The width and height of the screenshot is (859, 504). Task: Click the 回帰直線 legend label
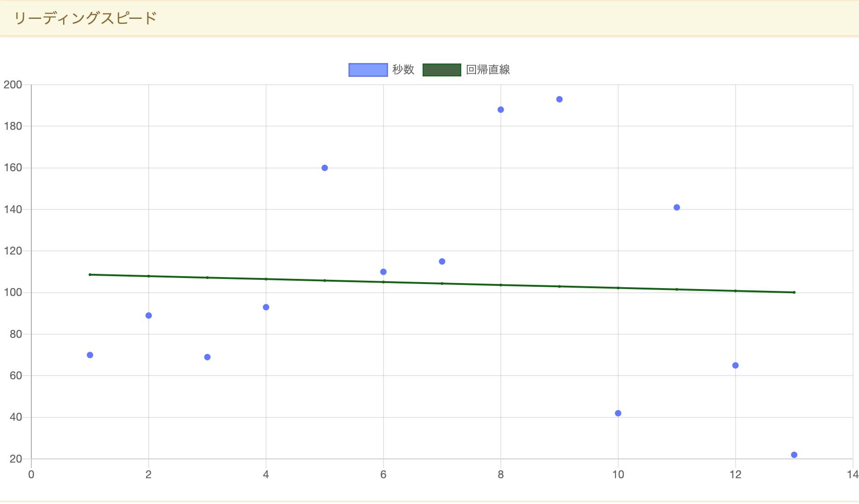click(488, 70)
